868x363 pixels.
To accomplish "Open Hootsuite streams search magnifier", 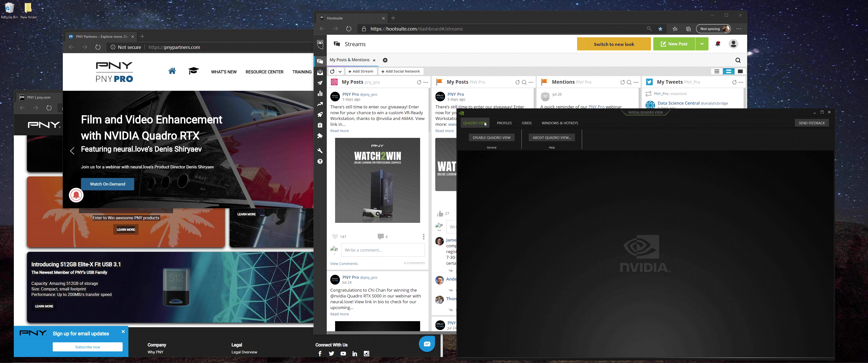I will [x=738, y=60].
